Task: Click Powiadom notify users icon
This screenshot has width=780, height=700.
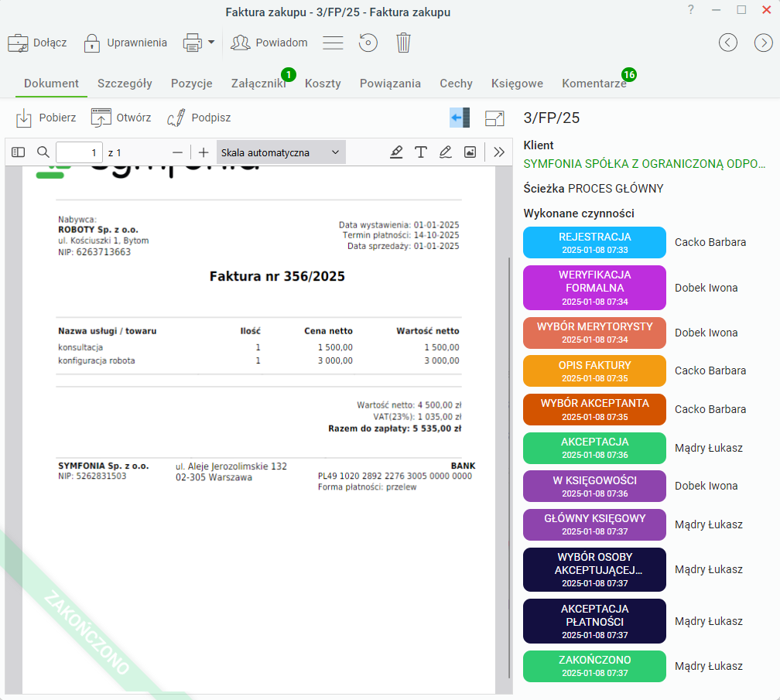Action: pyautogui.click(x=240, y=43)
